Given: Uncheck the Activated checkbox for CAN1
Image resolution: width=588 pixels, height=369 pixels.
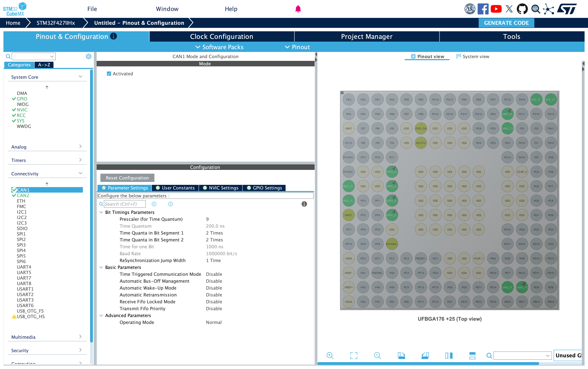Looking at the screenshot, I should point(109,74).
